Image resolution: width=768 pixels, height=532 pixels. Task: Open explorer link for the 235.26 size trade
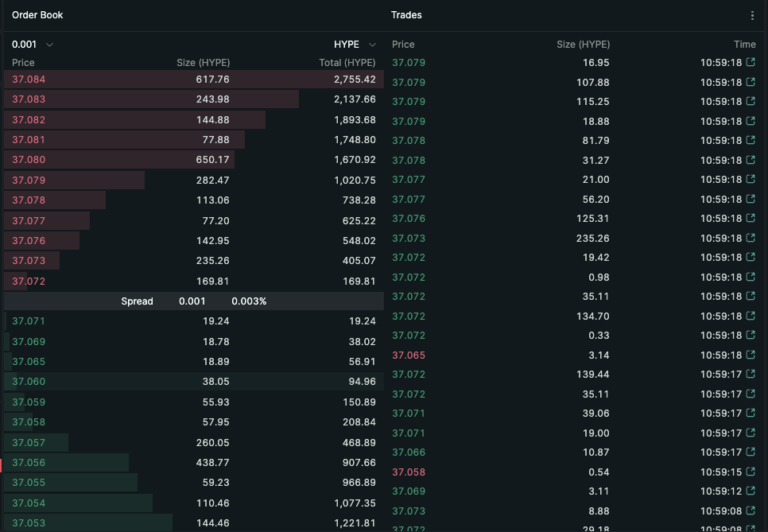click(751, 238)
